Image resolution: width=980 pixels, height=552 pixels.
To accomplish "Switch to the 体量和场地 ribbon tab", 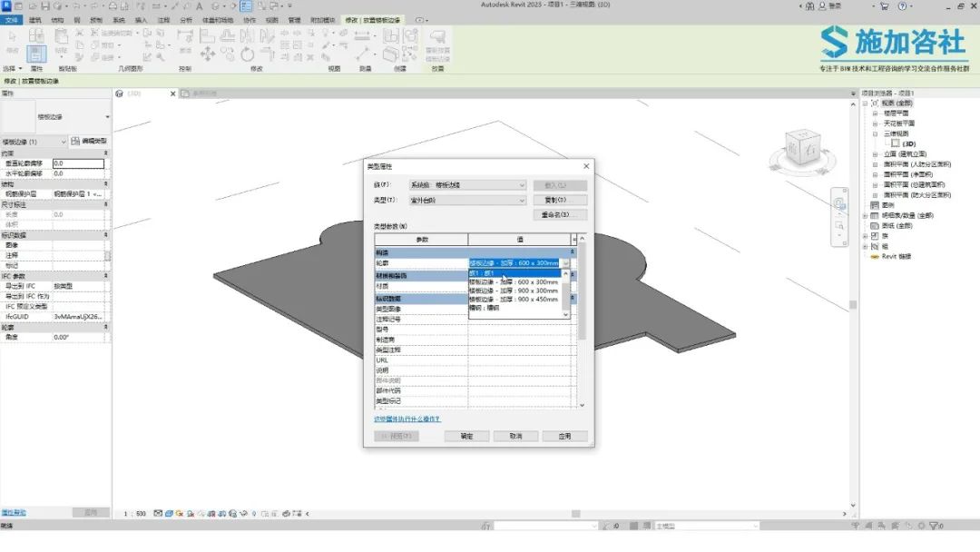I will [218, 20].
